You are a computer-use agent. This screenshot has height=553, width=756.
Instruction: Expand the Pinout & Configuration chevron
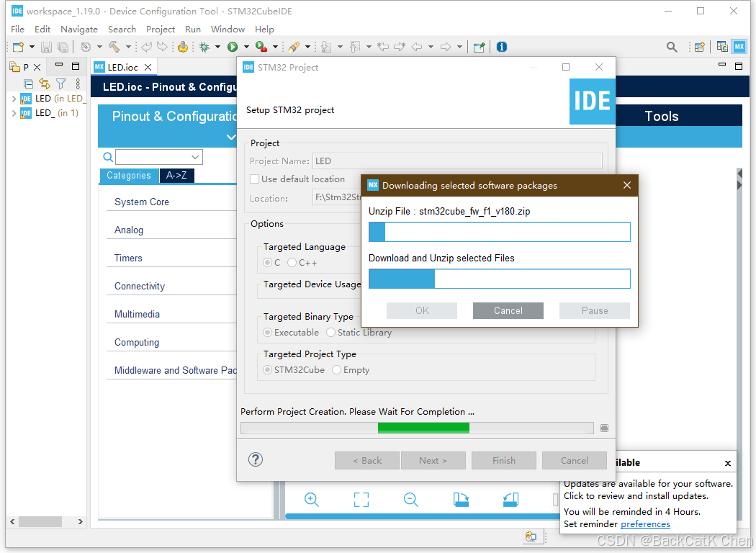[231, 138]
